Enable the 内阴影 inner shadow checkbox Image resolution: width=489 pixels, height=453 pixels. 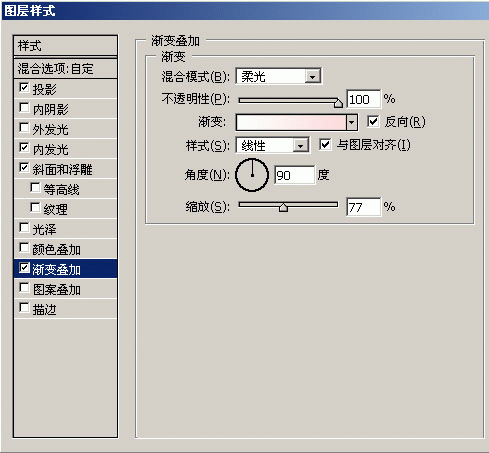(x=24, y=108)
